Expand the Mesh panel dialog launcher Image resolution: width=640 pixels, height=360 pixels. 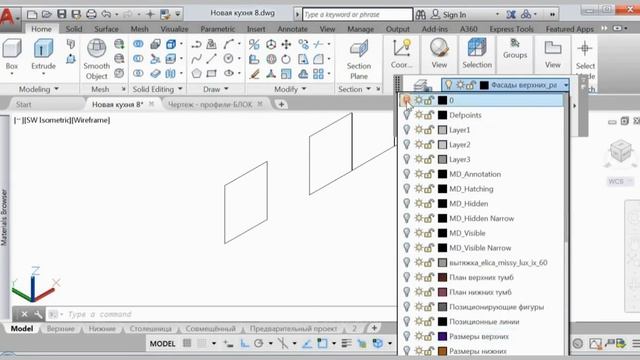click(123, 89)
